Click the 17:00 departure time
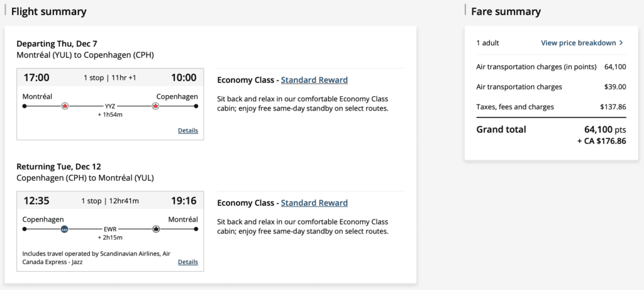The height and width of the screenshot is (290, 644). pyautogui.click(x=36, y=78)
